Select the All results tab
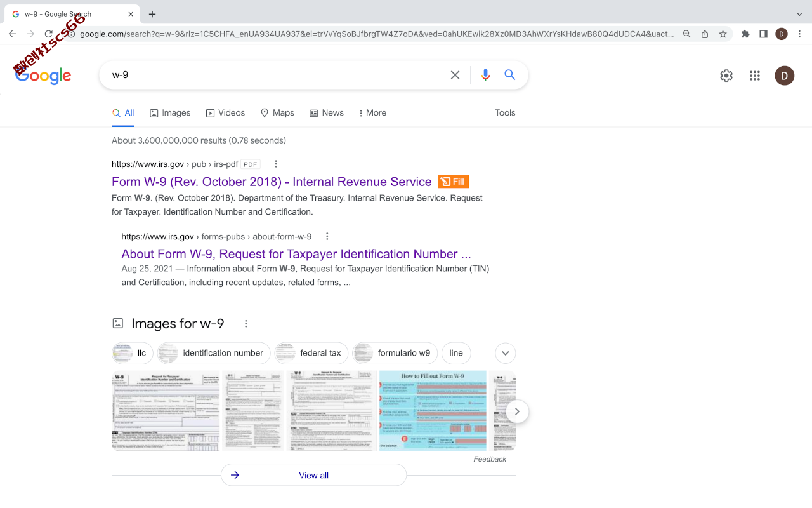This screenshot has width=812, height=508. tap(123, 113)
